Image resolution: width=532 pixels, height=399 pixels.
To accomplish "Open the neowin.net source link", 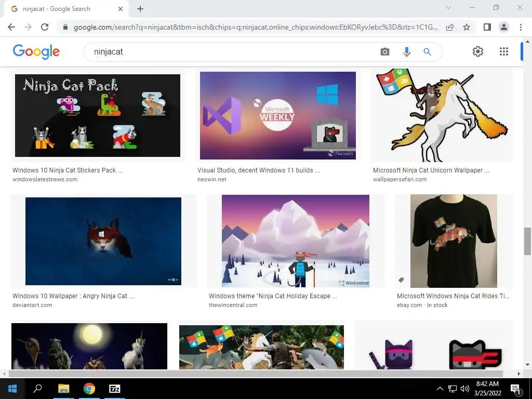I will 212,179.
